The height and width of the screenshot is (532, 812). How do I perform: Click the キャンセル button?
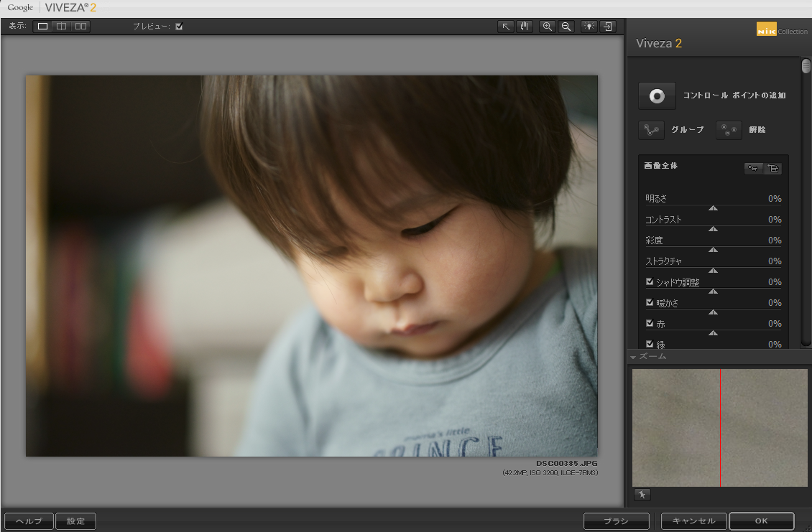693,521
